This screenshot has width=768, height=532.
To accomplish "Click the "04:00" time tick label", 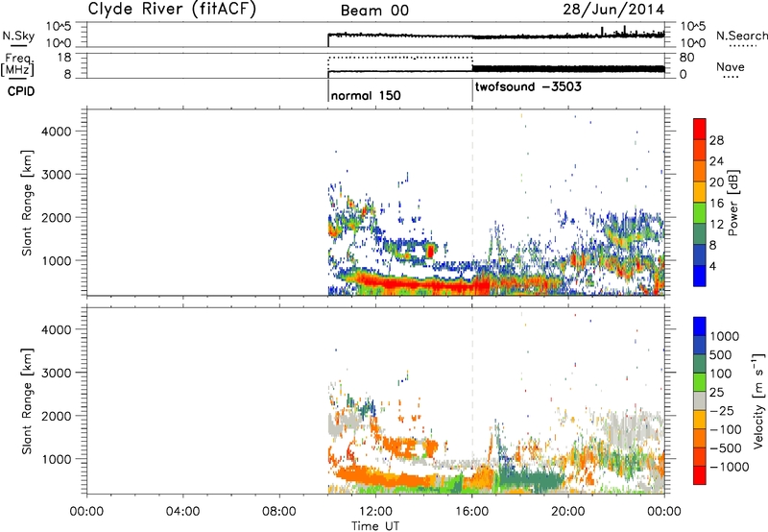I will pos(182,512).
